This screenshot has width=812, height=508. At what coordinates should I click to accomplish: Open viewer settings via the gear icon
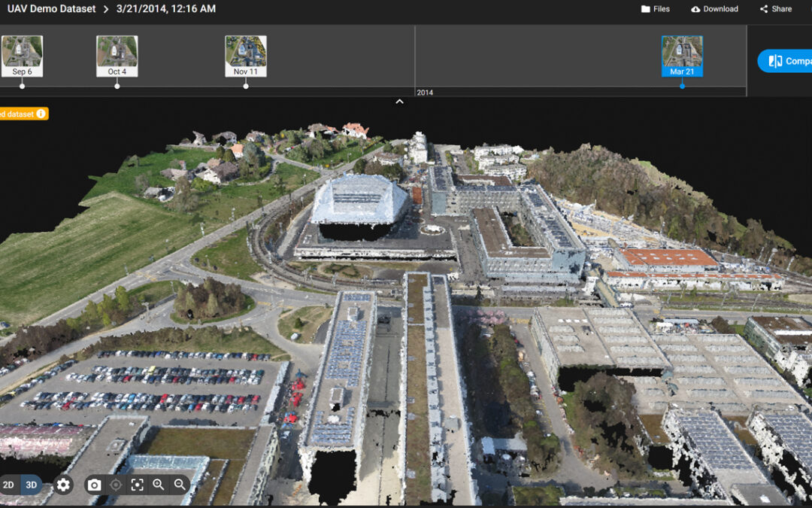coord(63,485)
